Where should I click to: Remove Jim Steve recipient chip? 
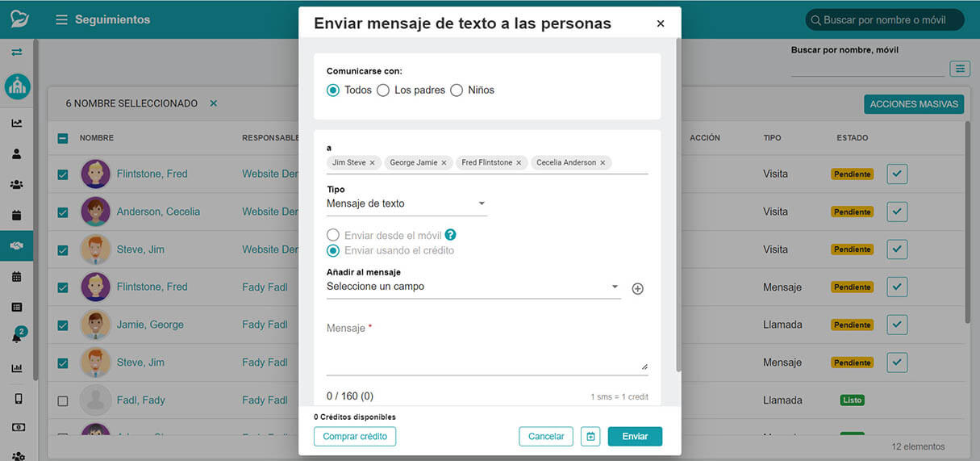point(372,162)
